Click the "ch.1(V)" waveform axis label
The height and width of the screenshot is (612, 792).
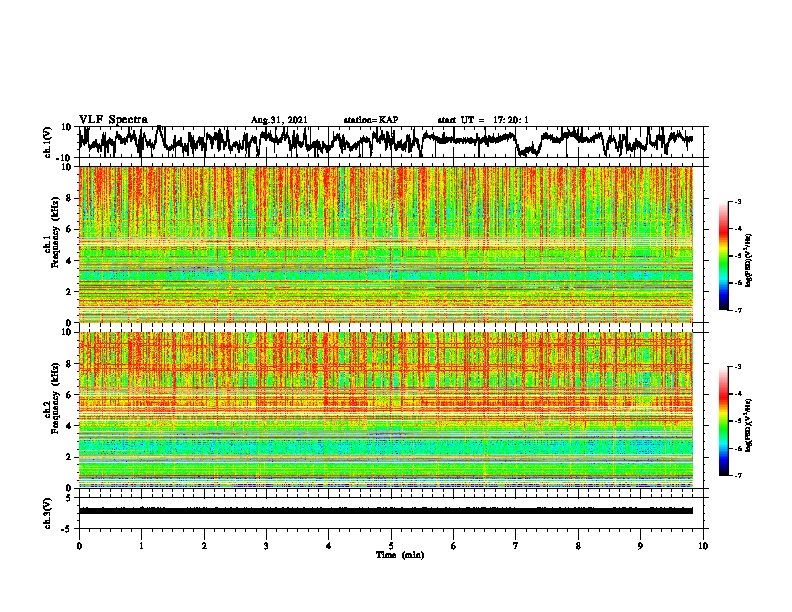click(48, 142)
